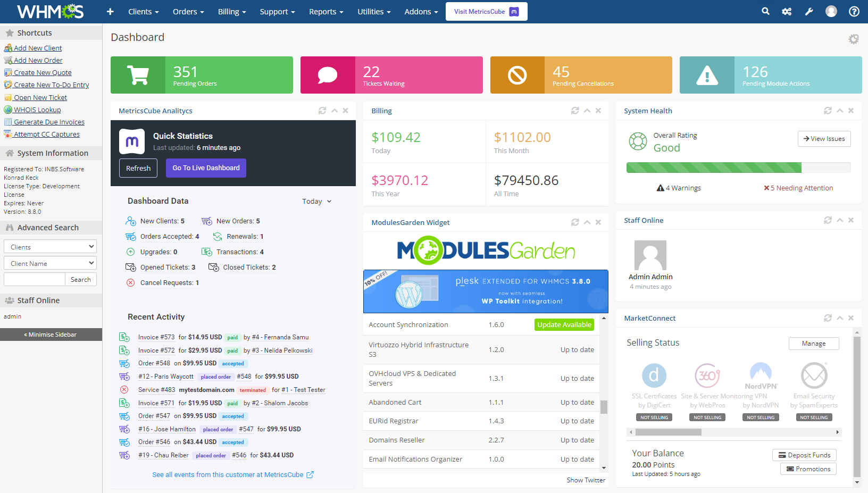Collapse the ModulesGarden Widget
The width and height of the screenshot is (868, 493).
tap(587, 222)
